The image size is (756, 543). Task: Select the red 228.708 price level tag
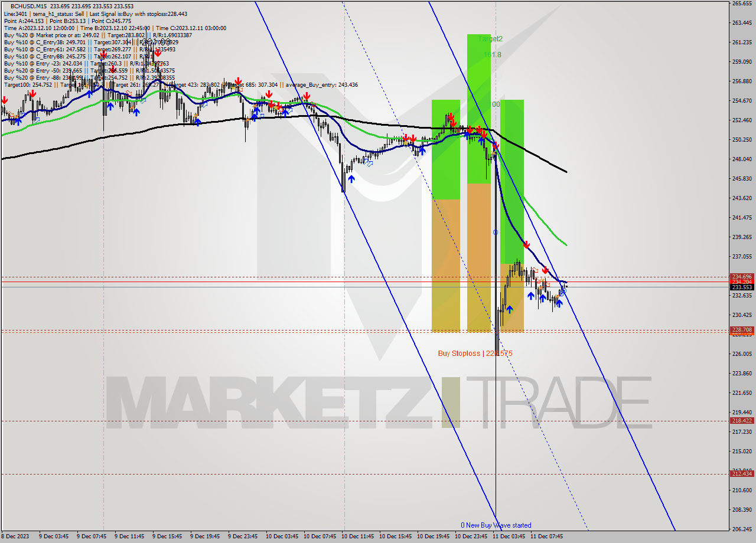click(742, 329)
